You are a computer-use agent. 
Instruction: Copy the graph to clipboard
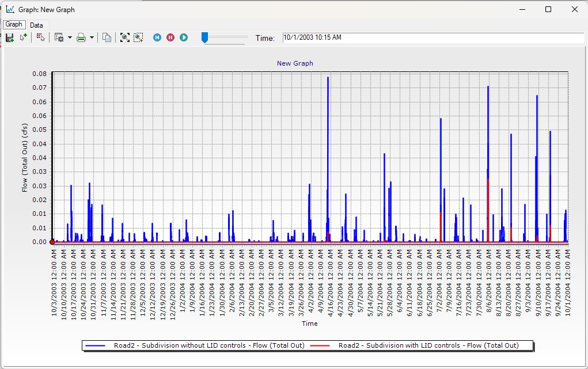(107, 37)
